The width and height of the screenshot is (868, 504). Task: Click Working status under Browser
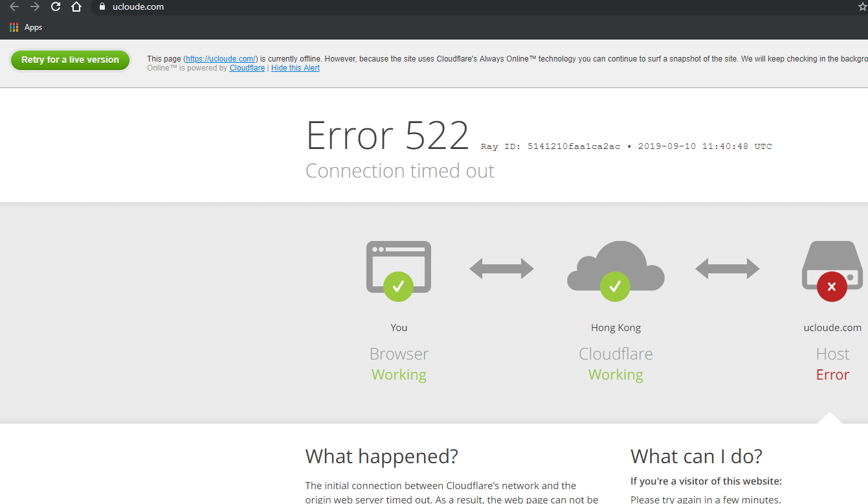pyautogui.click(x=399, y=374)
